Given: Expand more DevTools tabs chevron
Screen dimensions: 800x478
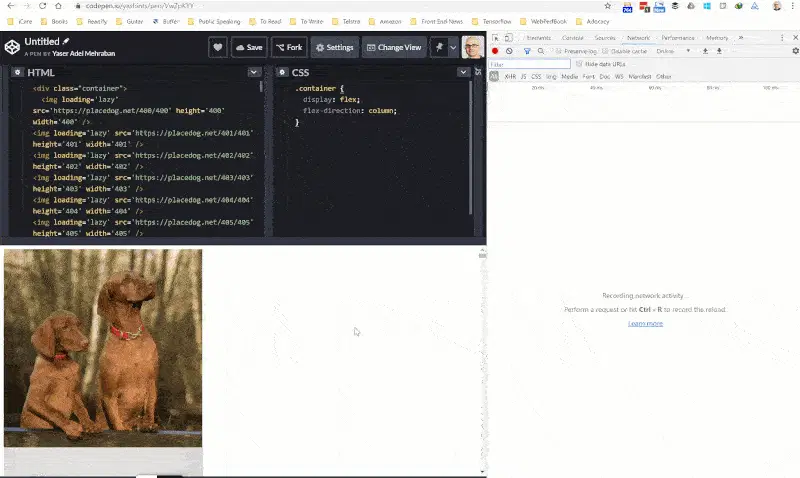Looking at the screenshot, I should pos(741,38).
